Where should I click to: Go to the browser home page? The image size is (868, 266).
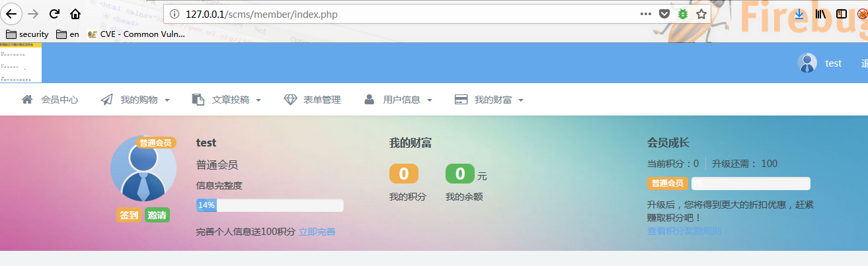tap(75, 14)
